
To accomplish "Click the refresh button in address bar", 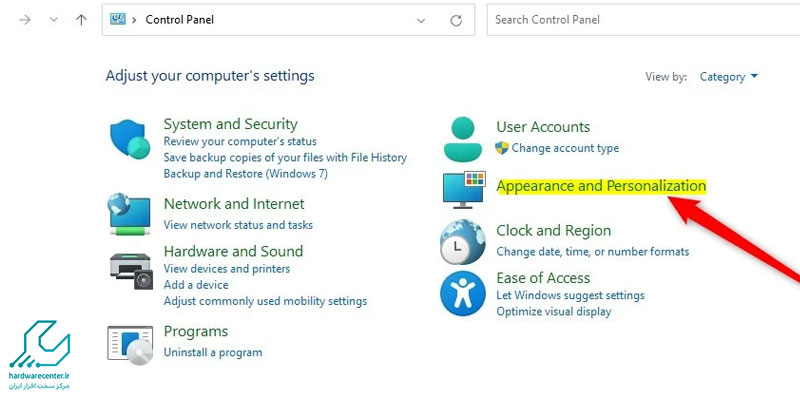I will tap(456, 20).
